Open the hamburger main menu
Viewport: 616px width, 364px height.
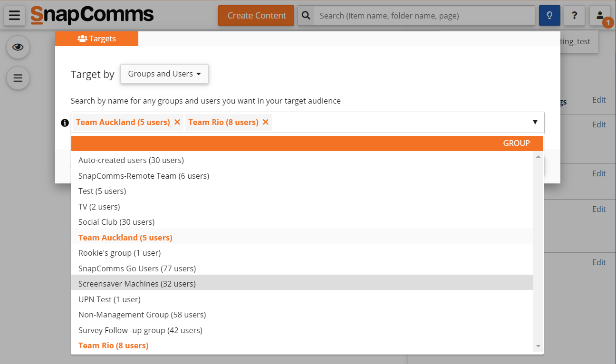pyautogui.click(x=14, y=15)
